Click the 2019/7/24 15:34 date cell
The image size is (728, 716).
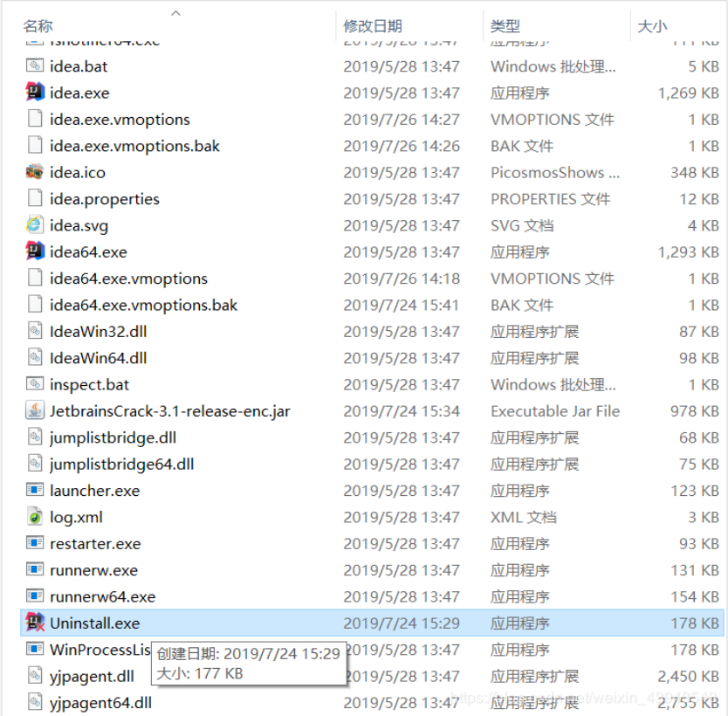[402, 411]
